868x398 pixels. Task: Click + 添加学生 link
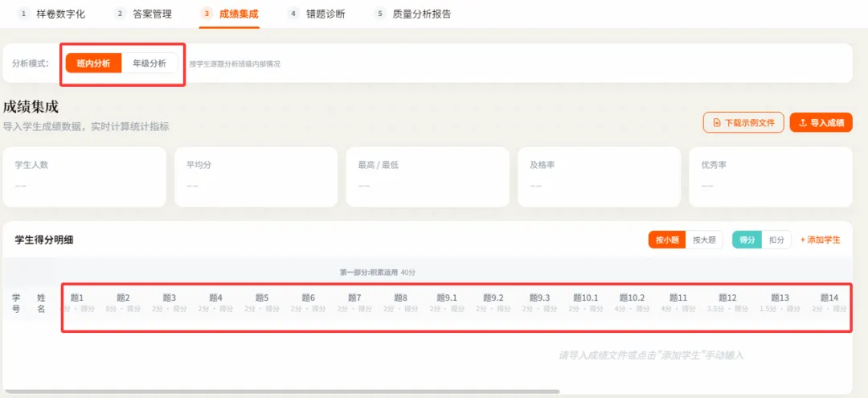(x=821, y=240)
